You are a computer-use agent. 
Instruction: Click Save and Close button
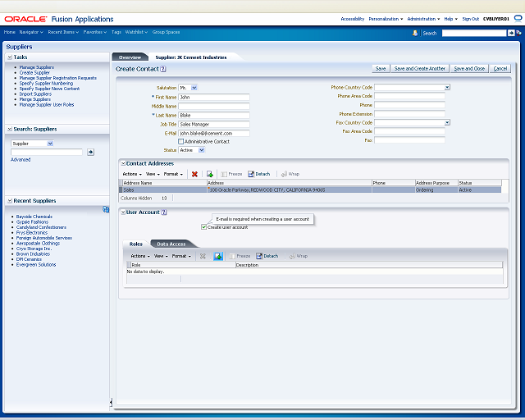click(x=469, y=69)
